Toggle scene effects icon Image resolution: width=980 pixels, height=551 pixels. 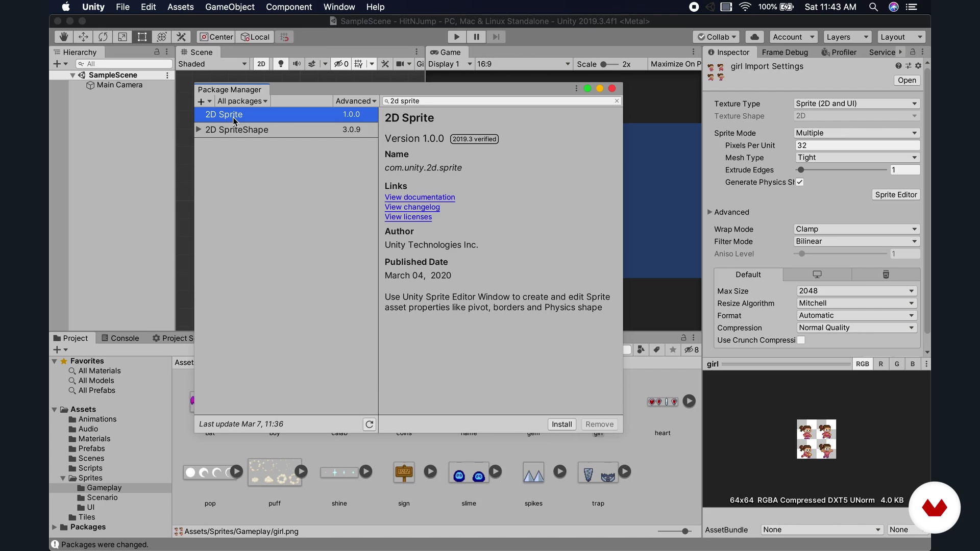312,64
